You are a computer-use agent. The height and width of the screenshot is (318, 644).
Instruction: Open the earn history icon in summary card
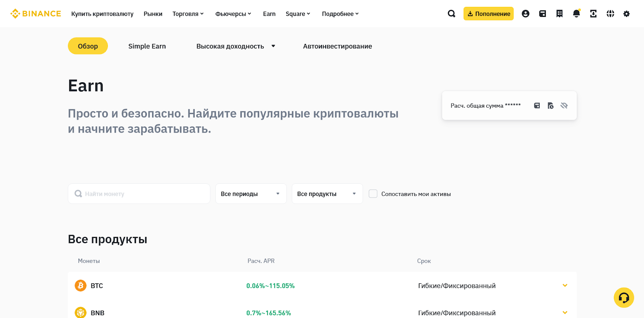pos(551,106)
